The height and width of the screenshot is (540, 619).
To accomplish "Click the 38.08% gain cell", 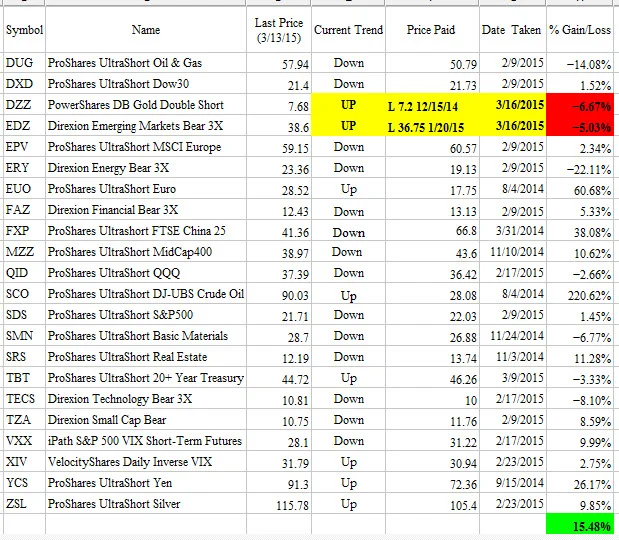I will [580, 231].
